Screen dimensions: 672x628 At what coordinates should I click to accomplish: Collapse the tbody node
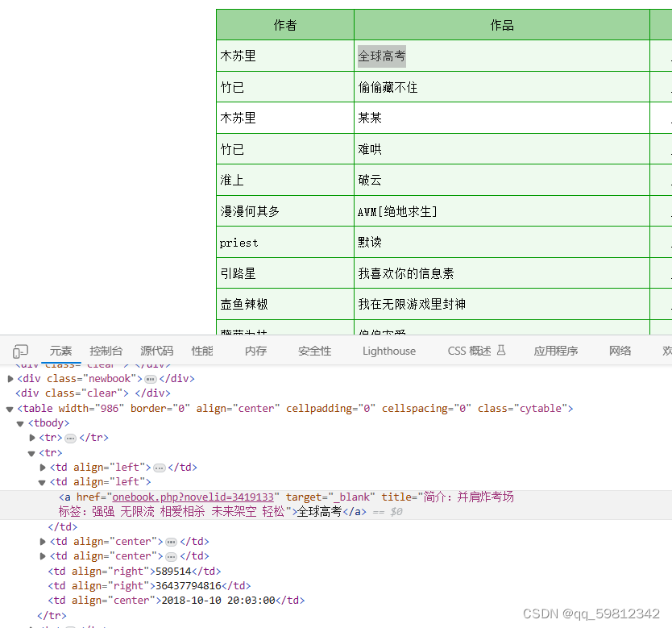(20, 423)
